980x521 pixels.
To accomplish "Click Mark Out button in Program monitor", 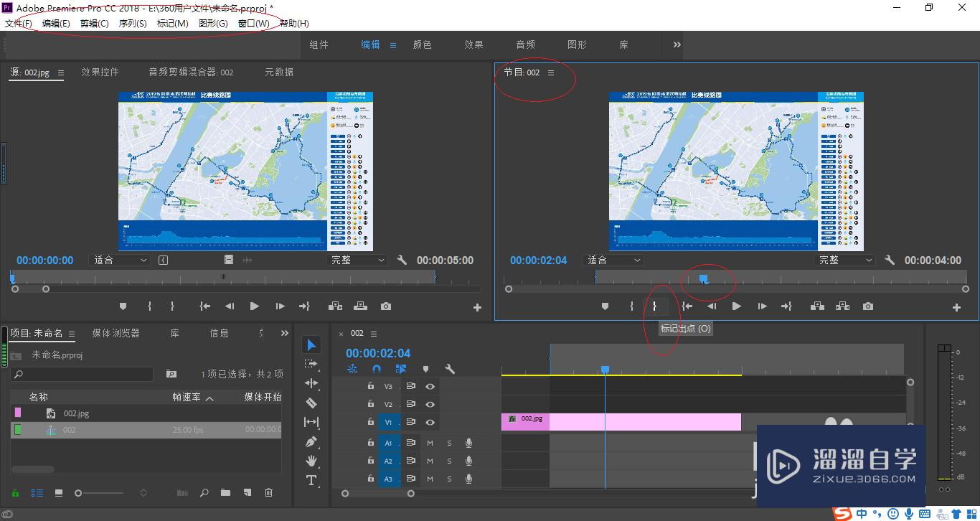I will click(x=654, y=306).
